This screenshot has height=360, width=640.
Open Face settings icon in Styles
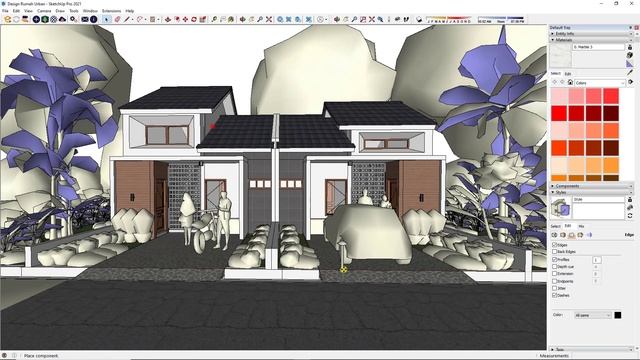(x=563, y=235)
